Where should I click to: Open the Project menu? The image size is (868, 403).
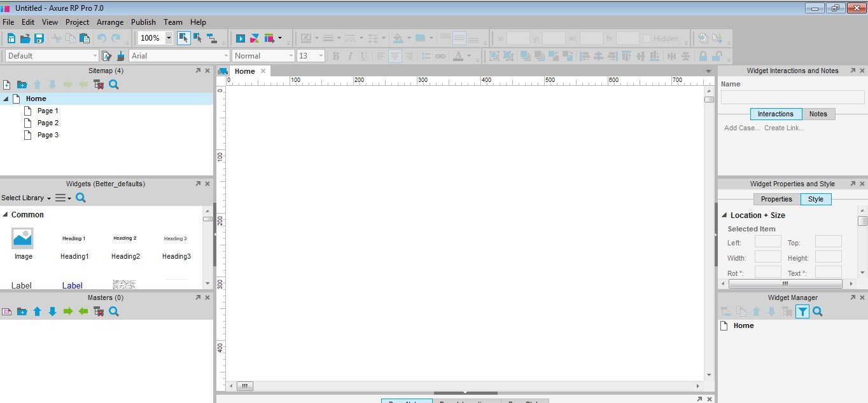pos(77,22)
